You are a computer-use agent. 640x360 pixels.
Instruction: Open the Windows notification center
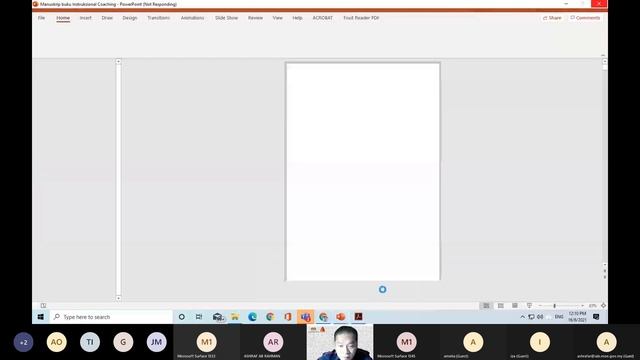596,317
